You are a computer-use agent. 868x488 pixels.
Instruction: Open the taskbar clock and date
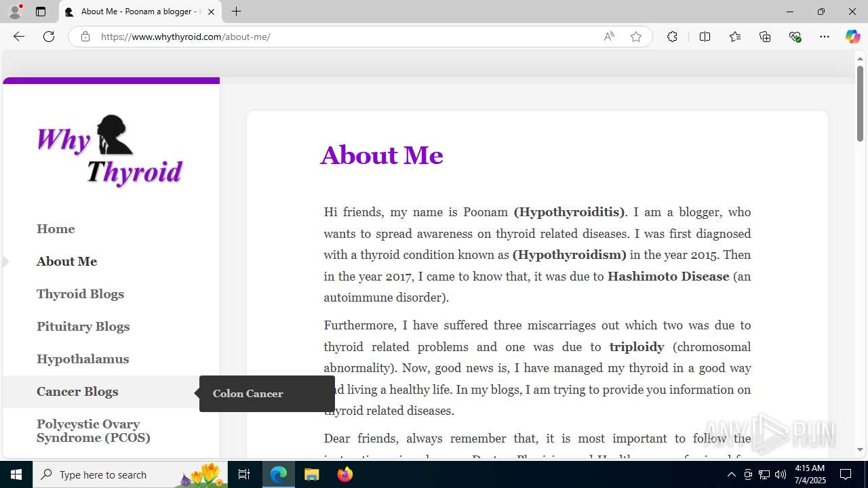(809, 474)
